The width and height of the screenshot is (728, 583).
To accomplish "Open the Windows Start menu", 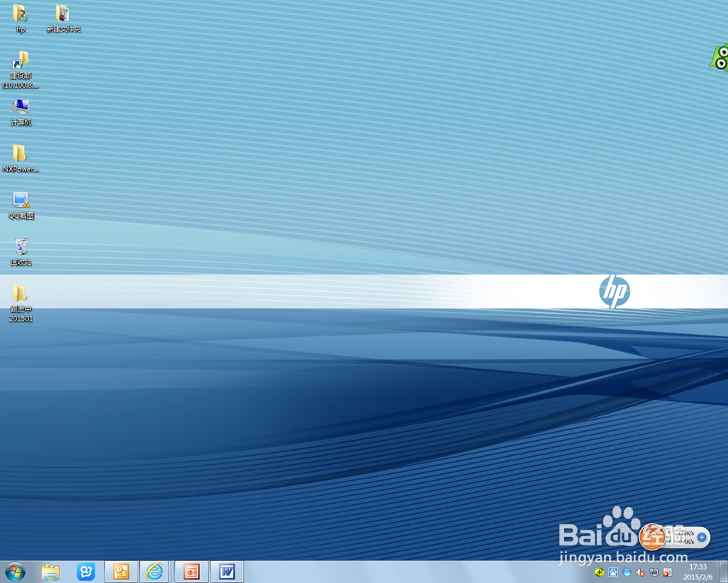I will click(15, 572).
